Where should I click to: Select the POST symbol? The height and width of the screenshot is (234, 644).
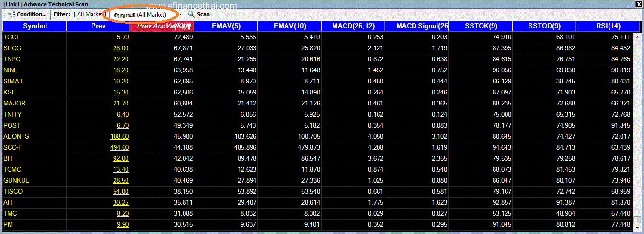pos(12,125)
